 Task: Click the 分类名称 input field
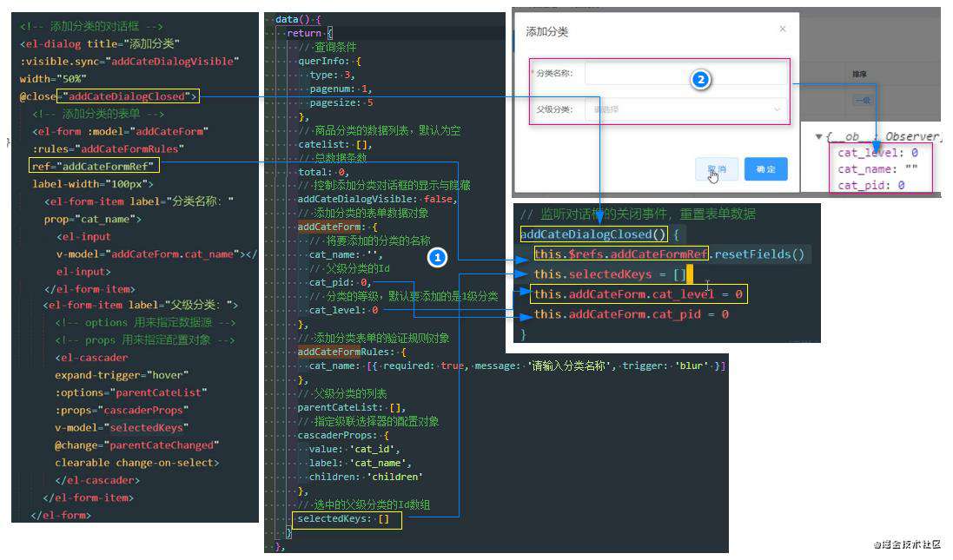click(x=685, y=74)
